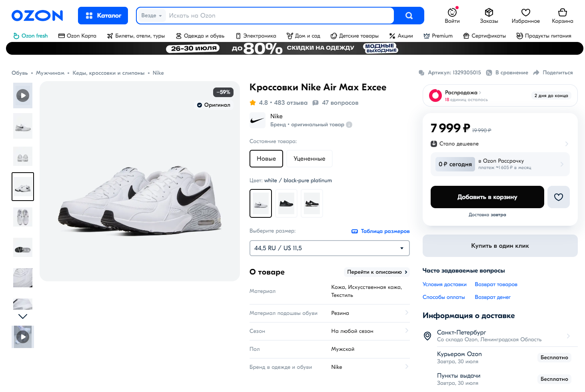Open Избранное heart icon in header

[x=525, y=13]
